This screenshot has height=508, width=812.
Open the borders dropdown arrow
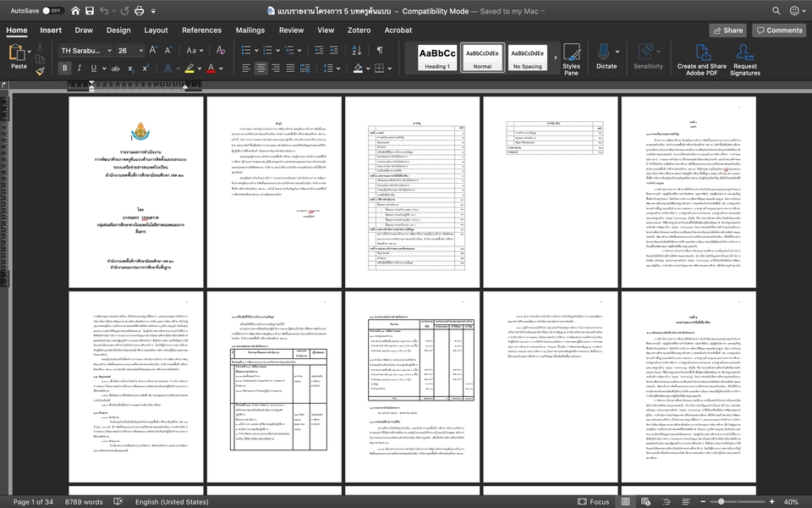coord(389,68)
